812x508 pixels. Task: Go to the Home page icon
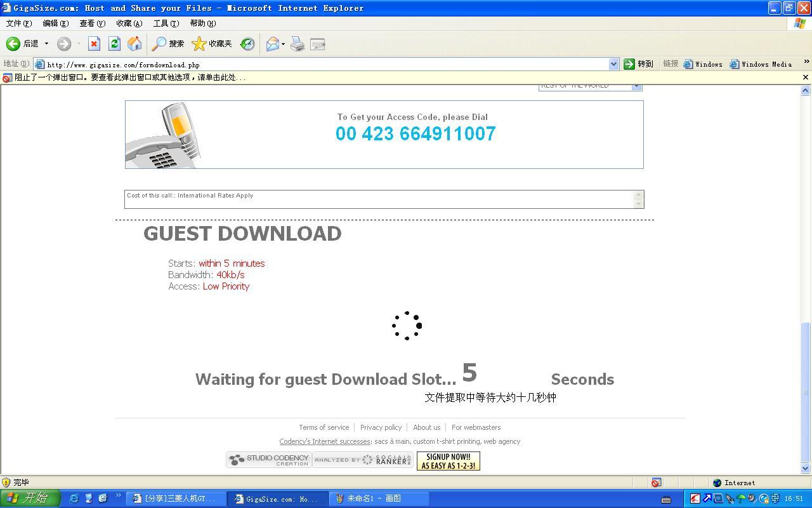click(x=134, y=44)
